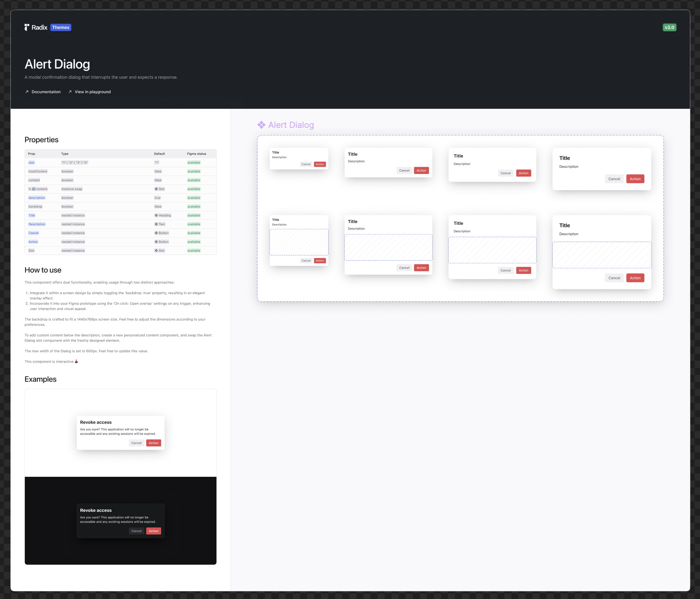Click the arrow icon next to View in playground
Image resolution: width=700 pixels, height=599 pixels.
coord(70,92)
